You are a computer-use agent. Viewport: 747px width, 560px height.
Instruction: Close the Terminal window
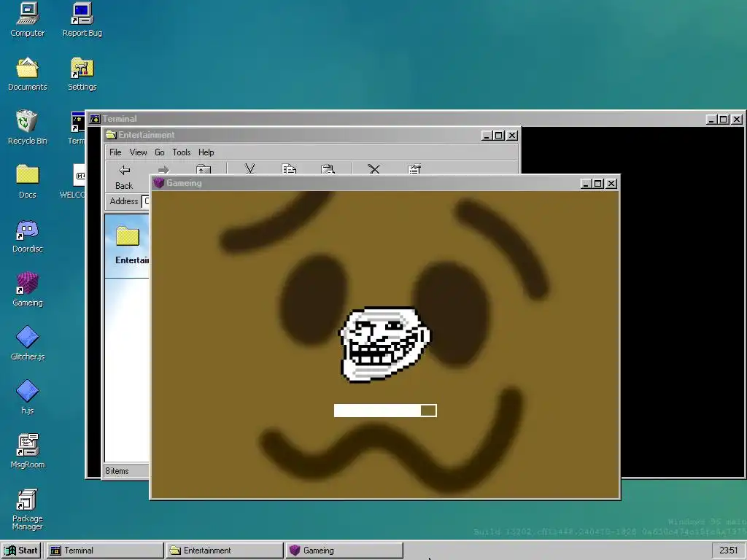737,119
